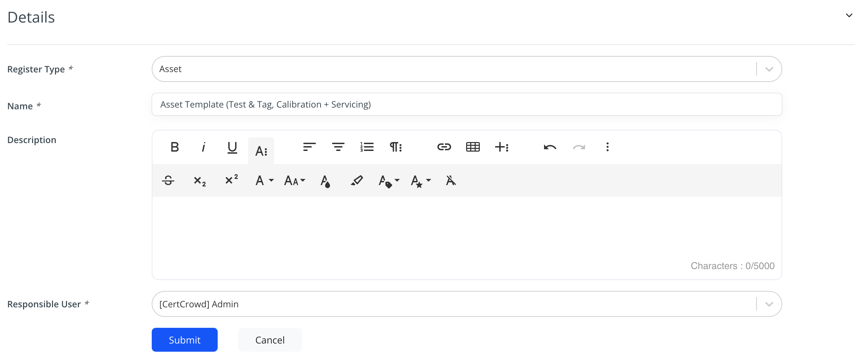868x364 pixels.
Task: Open the font size dropdown
Action: (x=295, y=180)
